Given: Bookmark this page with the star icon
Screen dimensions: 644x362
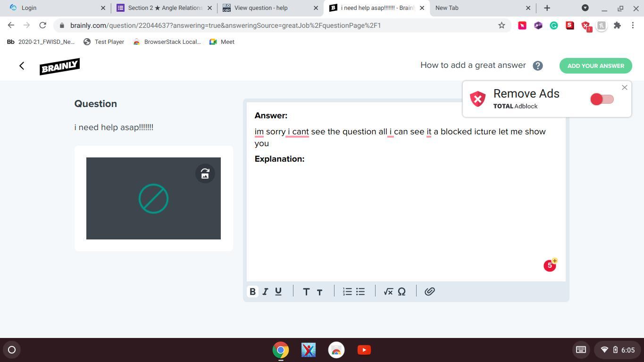Looking at the screenshot, I should coord(502,25).
